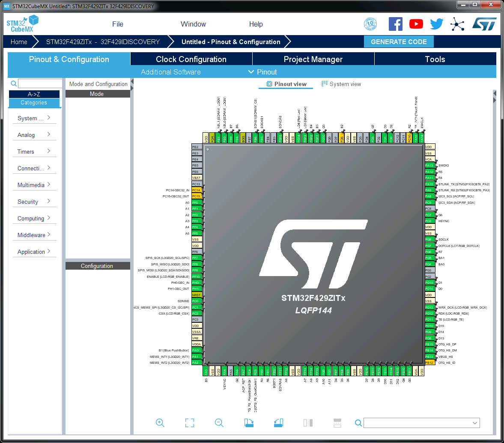Expand the Connectivity category
The height and width of the screenshot is (443, 504).
coord(34,168)
